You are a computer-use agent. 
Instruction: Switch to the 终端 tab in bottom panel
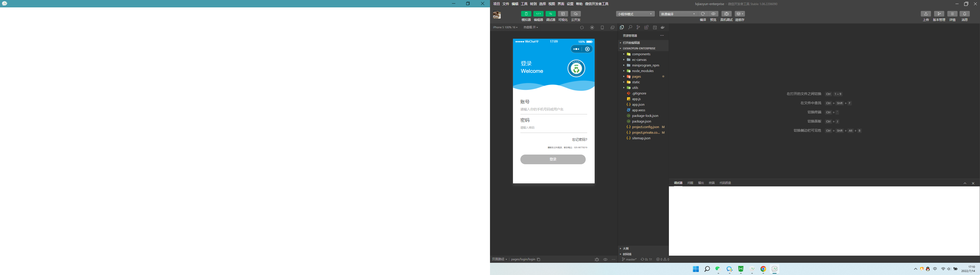tap(712, 183)
